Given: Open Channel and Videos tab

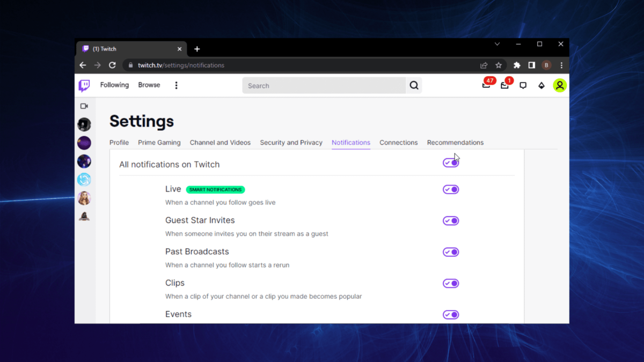Looking at the screenshot, I should click(220, 143).
